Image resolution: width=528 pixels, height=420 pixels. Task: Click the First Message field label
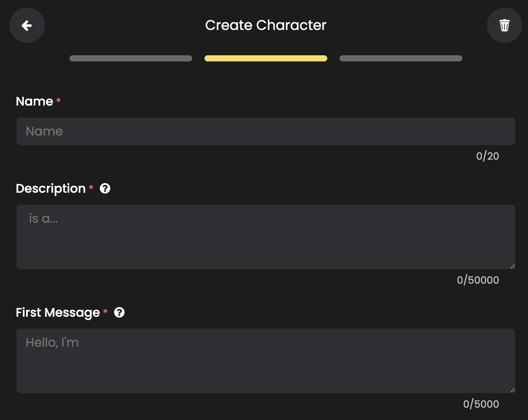coord(58,313)
